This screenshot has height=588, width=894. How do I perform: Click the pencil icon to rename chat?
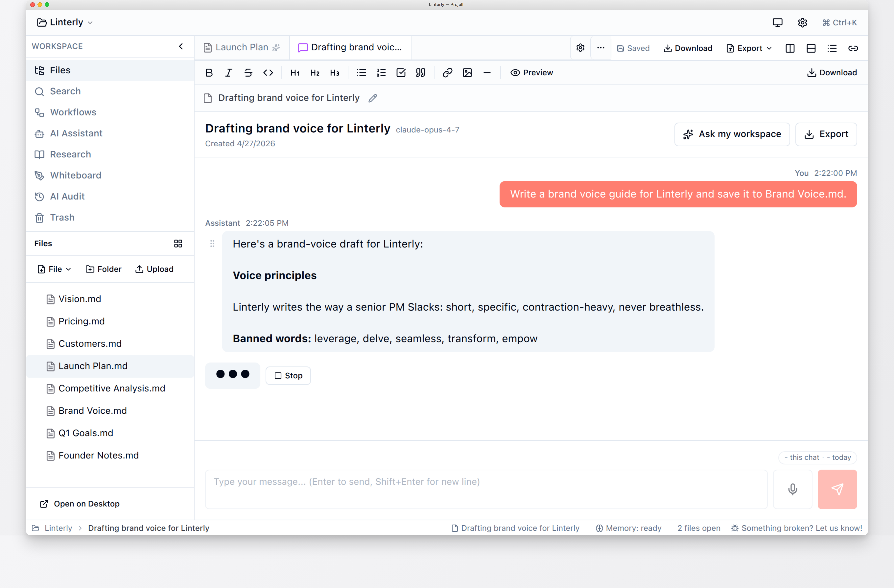373,98
